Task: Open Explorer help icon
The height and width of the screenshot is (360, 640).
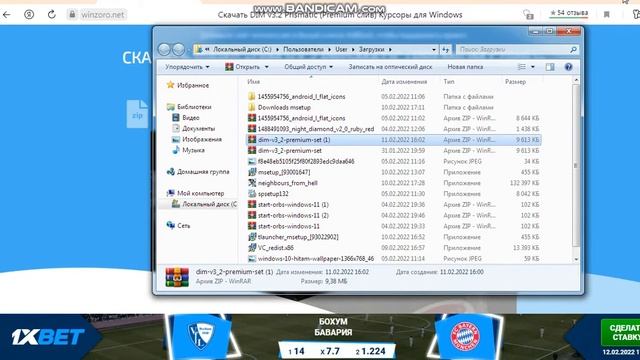Action: click(x=568, y=67)
